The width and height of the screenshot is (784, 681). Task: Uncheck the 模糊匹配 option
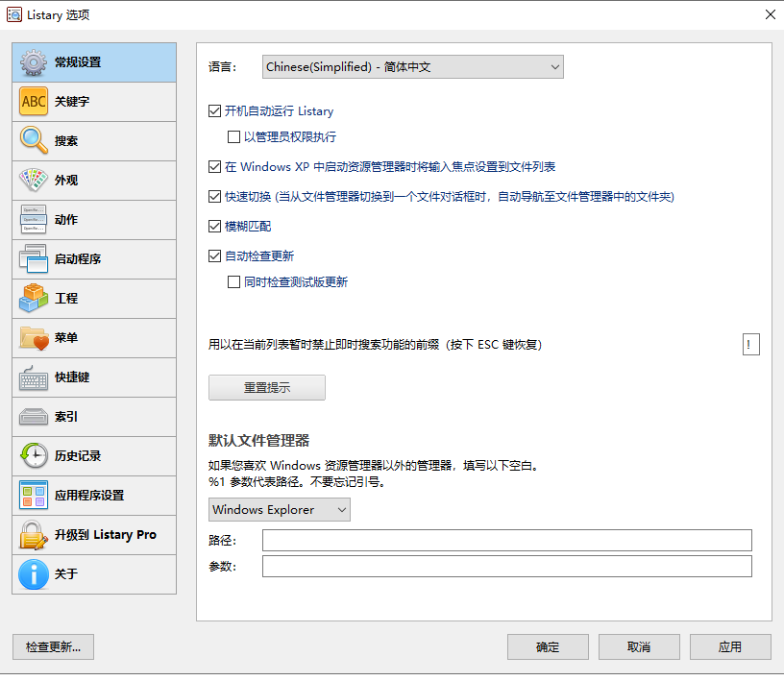coord(214,227)
